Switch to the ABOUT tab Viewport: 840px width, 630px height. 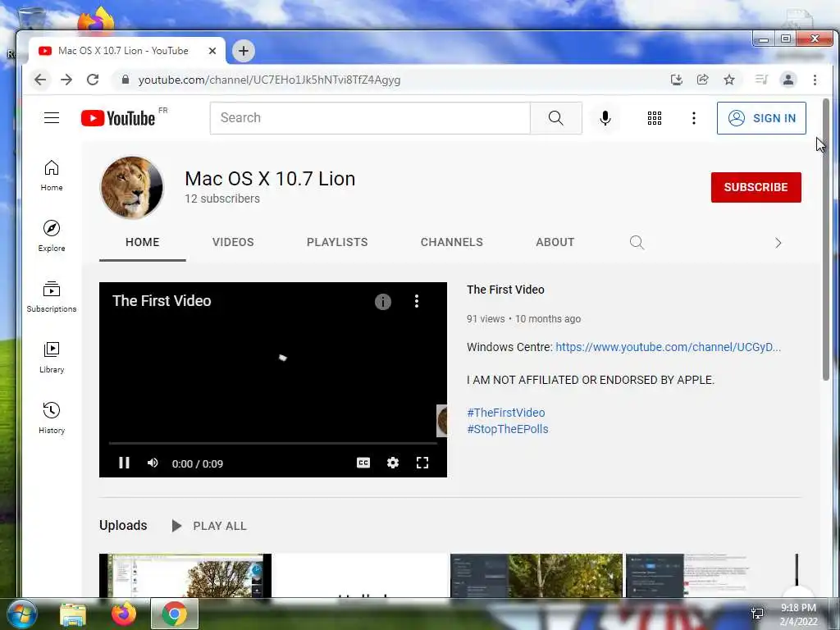[555, 242]
